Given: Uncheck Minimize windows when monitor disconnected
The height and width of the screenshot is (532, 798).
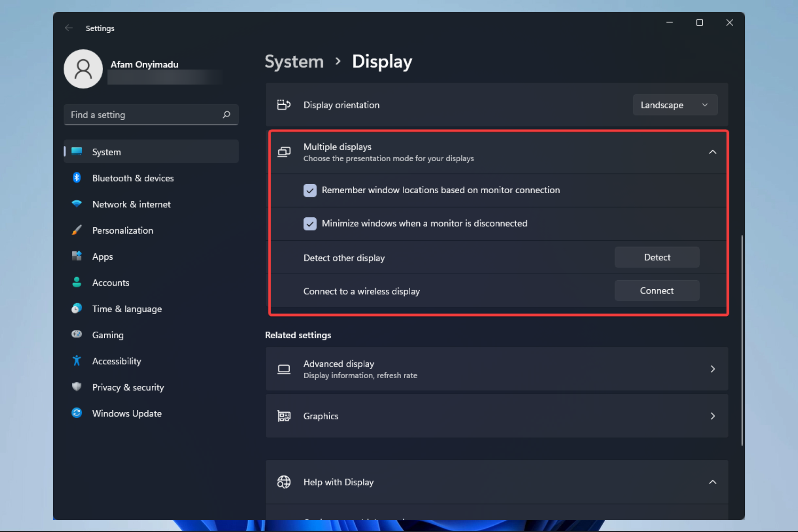Looking at the screenshot, I should point(310,224).
